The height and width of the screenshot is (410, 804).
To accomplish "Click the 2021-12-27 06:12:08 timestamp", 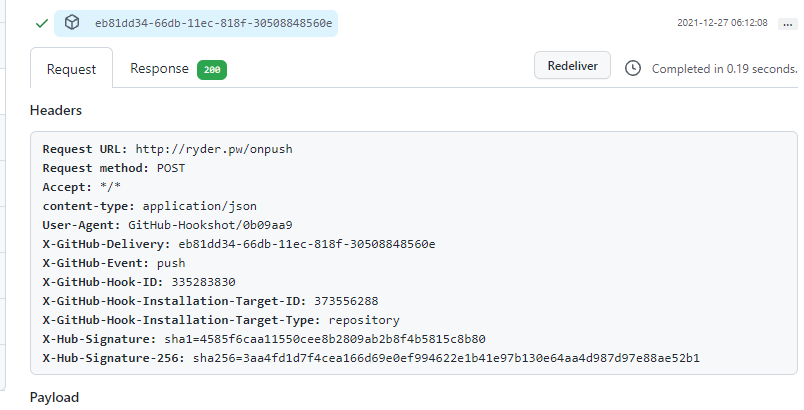I will [722, 22].
